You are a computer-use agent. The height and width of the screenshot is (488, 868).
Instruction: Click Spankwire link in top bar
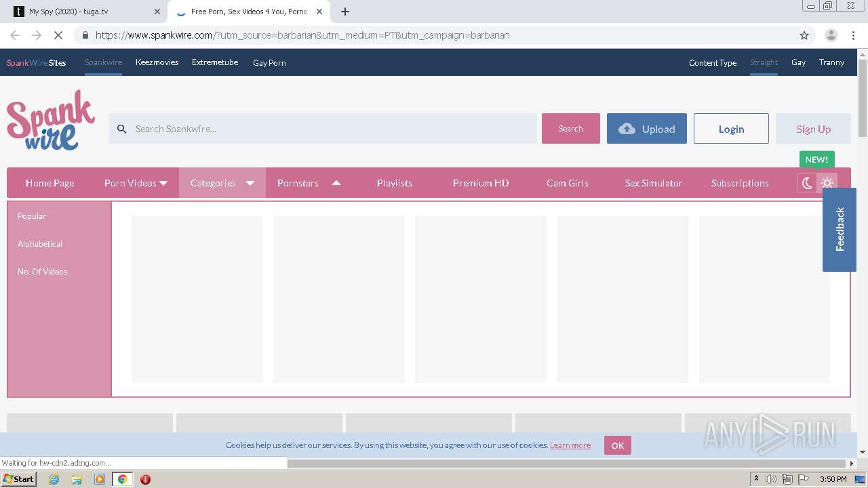point(103,62)
